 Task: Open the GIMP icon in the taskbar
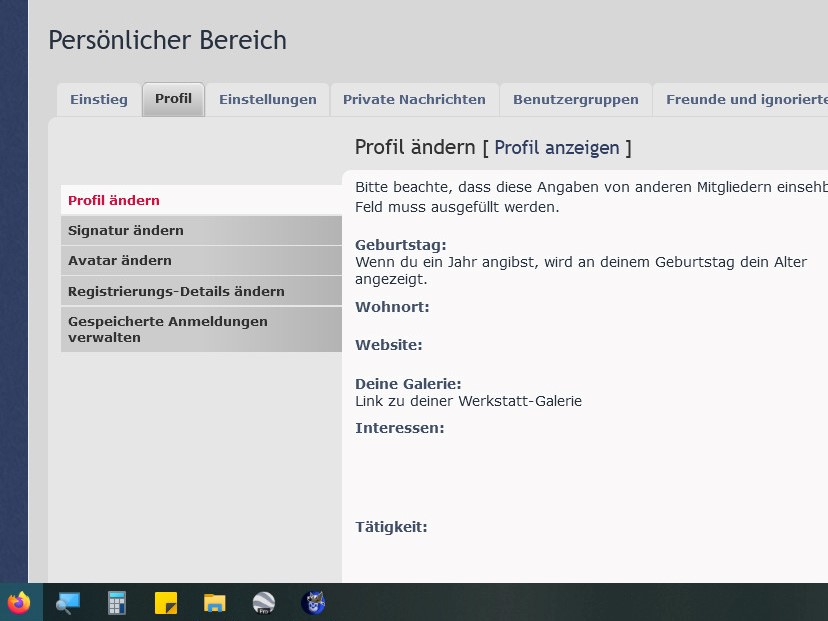(313, 603)
